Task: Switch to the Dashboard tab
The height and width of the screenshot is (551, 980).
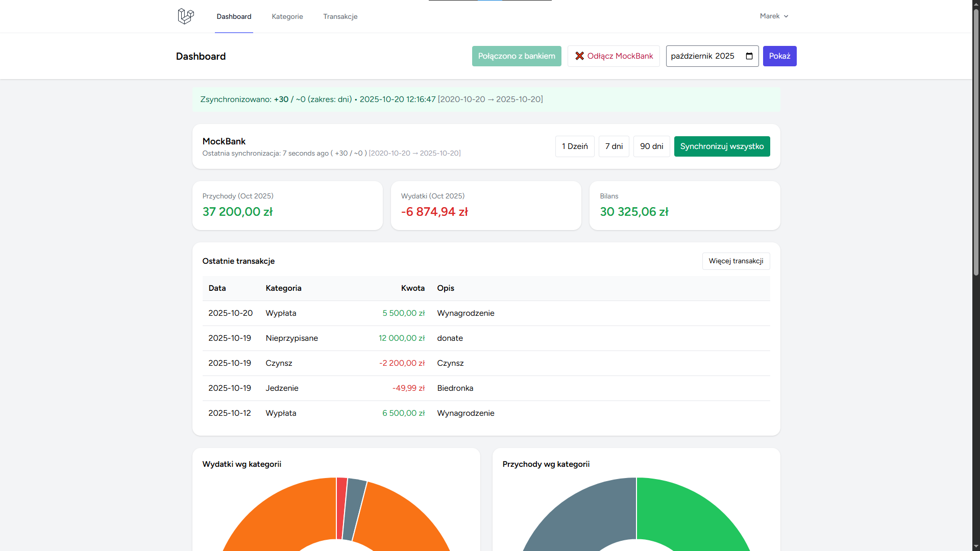Action: click(x=234, y=16)
